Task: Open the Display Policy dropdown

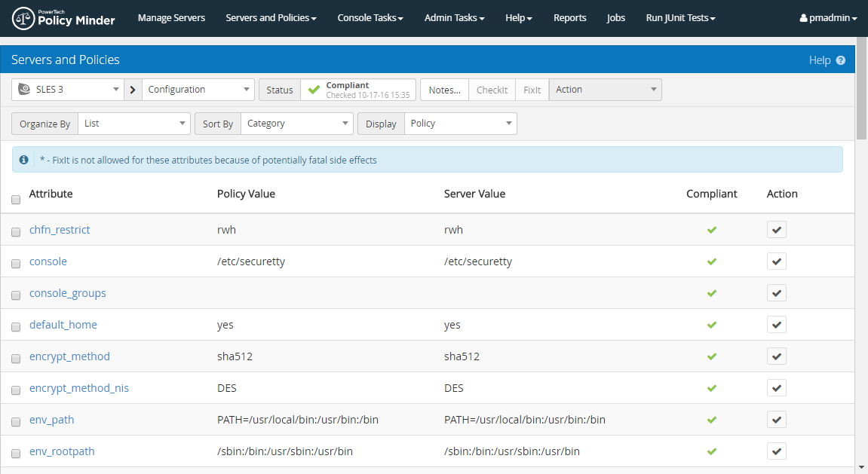Action: coord(460,124)
